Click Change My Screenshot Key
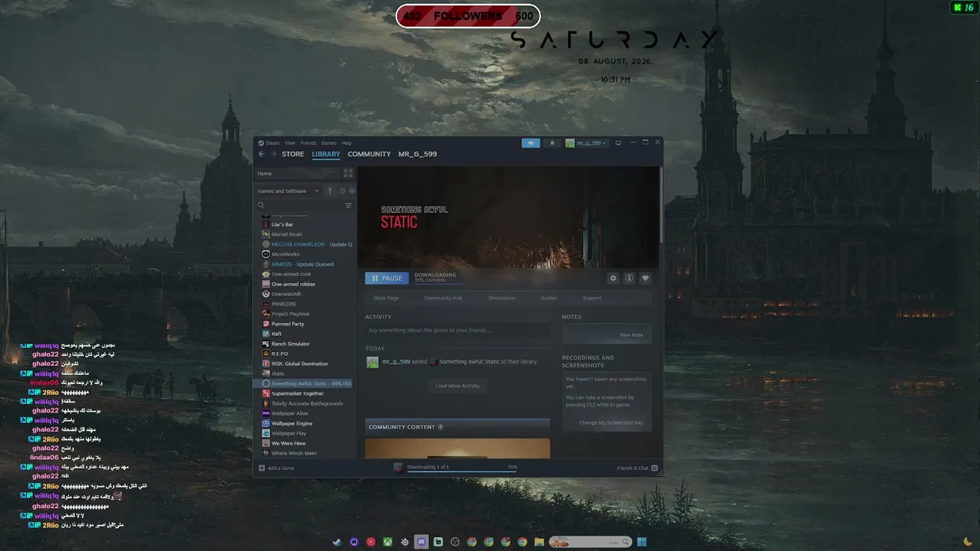Image resolution: width=980 pixels, height=551 pixels. tap(611, 422)
